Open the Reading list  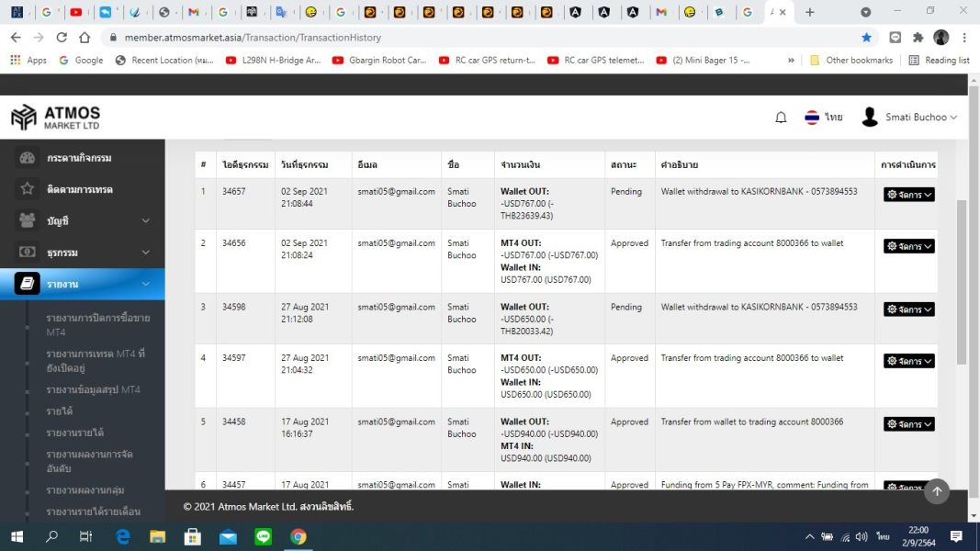pyautogui.click(x=940, y=60)
